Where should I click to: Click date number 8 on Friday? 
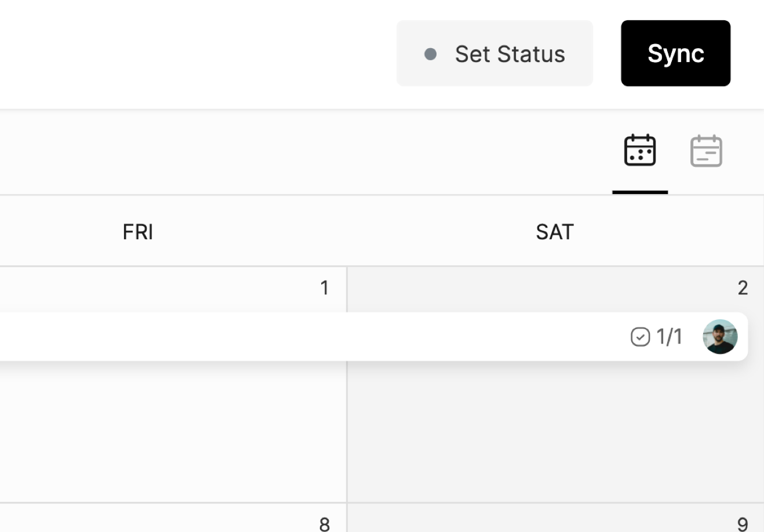click(x=325, y=524)
